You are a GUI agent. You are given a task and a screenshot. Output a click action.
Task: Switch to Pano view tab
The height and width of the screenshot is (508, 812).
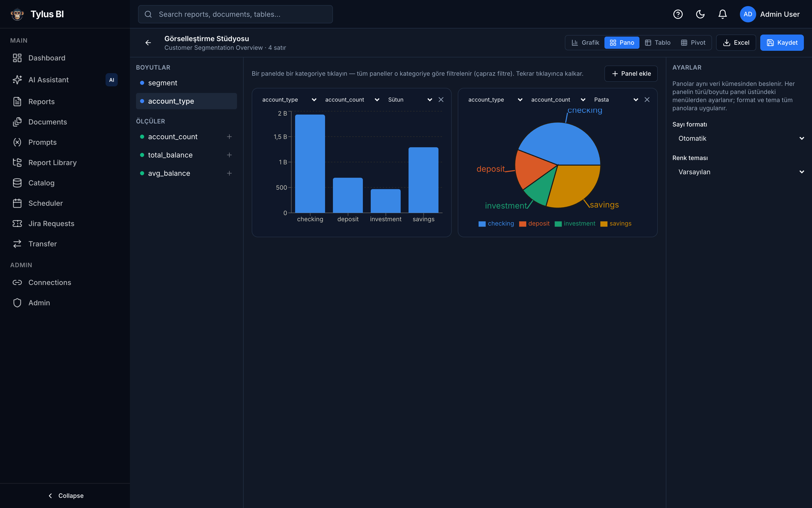[x=622, y=43]
